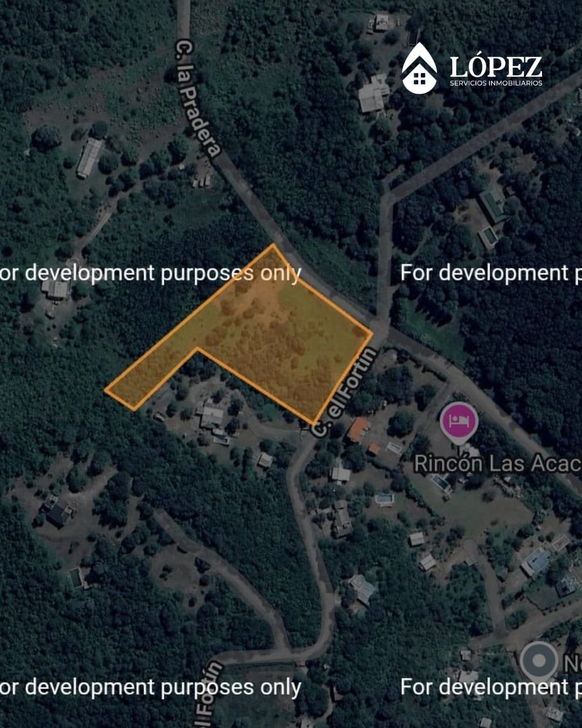Click the northern tip of the orange parcel outline
Screen dimensions: 582x728
274,245
